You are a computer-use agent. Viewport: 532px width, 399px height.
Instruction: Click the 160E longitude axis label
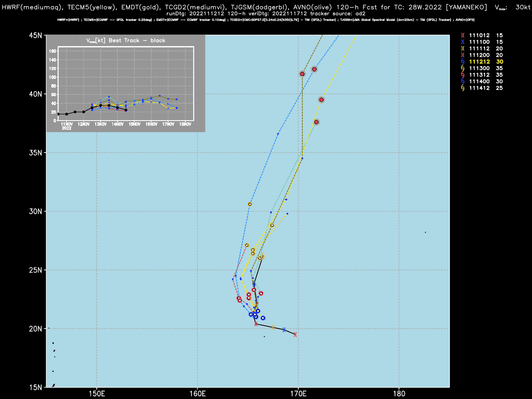point(197,394)
